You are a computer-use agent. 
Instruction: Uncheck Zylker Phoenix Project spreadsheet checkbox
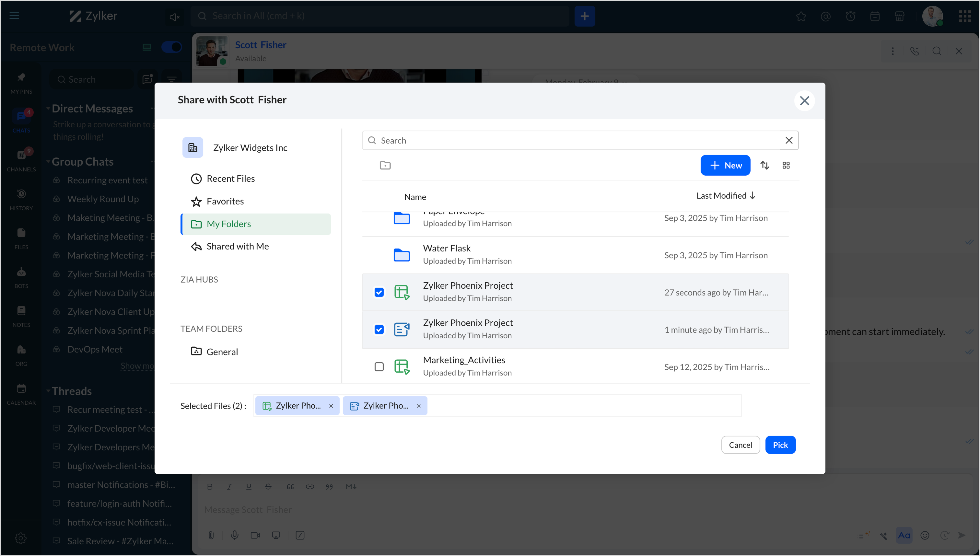[379, 293]
